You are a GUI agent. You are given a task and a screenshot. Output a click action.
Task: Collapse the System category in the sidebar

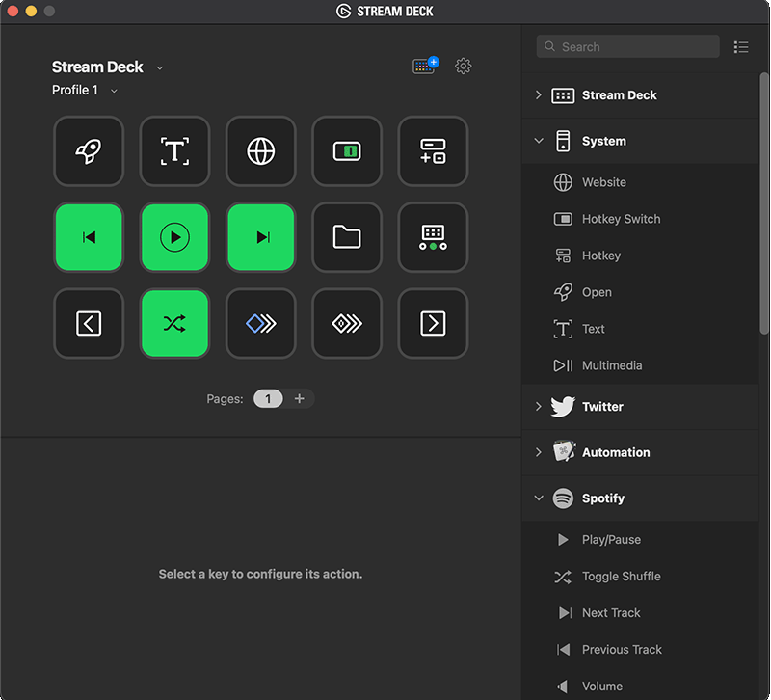click(x=539, y=141)
